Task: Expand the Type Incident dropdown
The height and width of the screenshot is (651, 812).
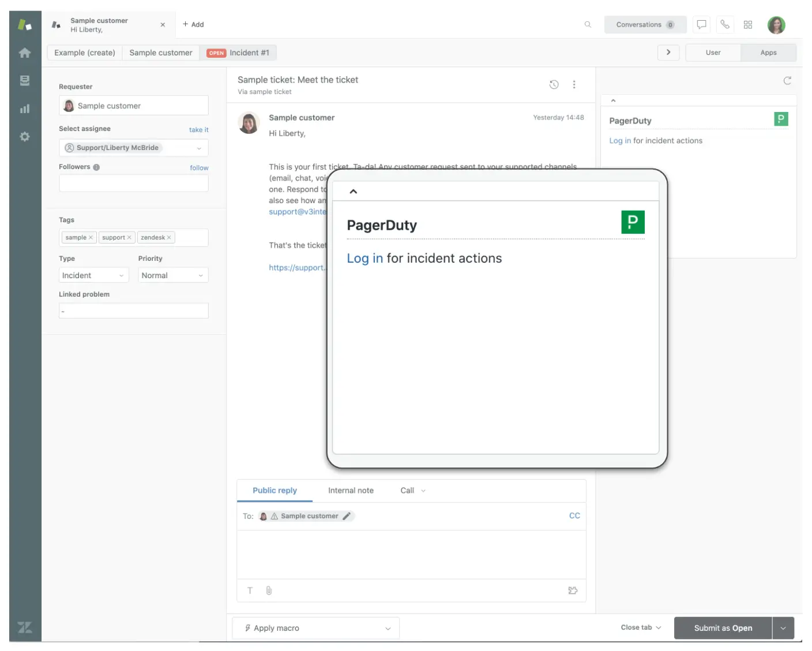Action: coord(93,275)
